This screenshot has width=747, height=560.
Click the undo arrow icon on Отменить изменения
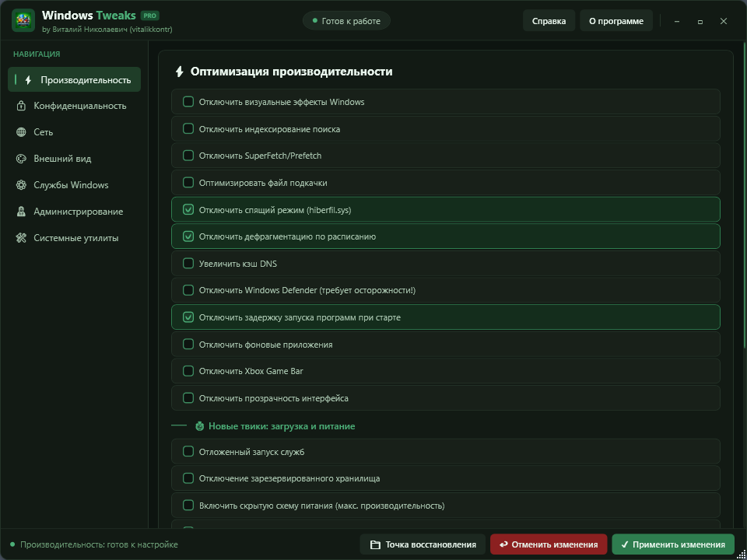point(503,544)
